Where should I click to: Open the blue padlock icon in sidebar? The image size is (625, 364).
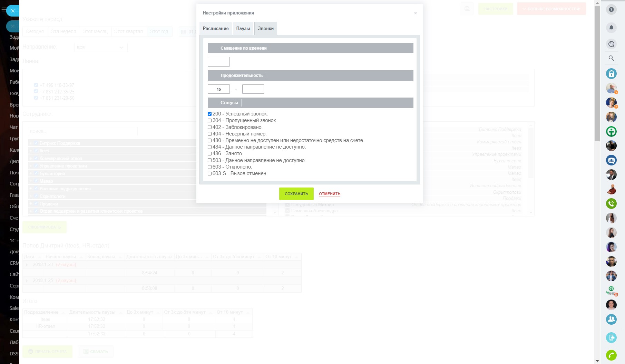pos(611,73)
